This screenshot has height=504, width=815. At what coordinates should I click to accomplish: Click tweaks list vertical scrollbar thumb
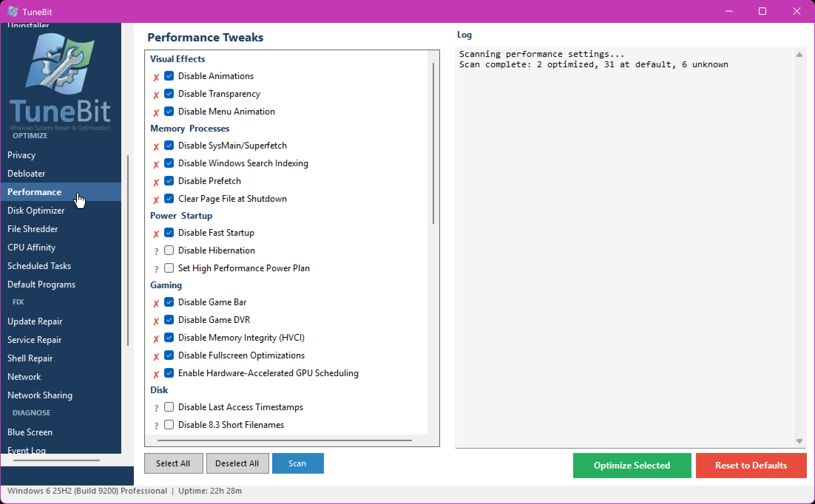[433, 143]
